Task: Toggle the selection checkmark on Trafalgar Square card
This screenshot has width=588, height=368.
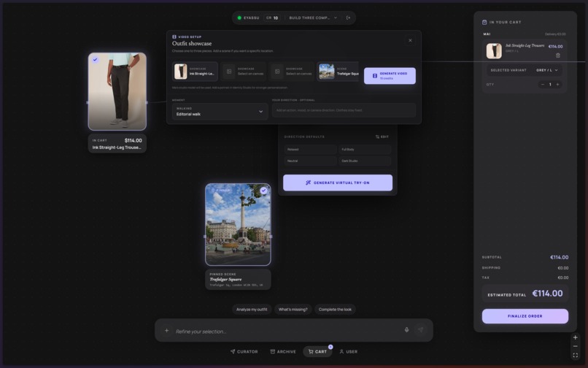Action: [x=263, y=191]
